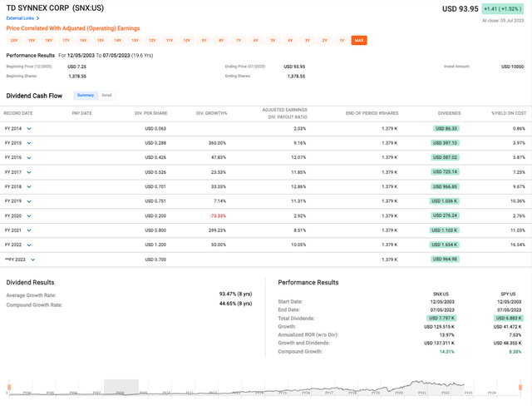Screen dimensions: 532x406
Task: Click the USD 93.95 current price
Action: 460,9
